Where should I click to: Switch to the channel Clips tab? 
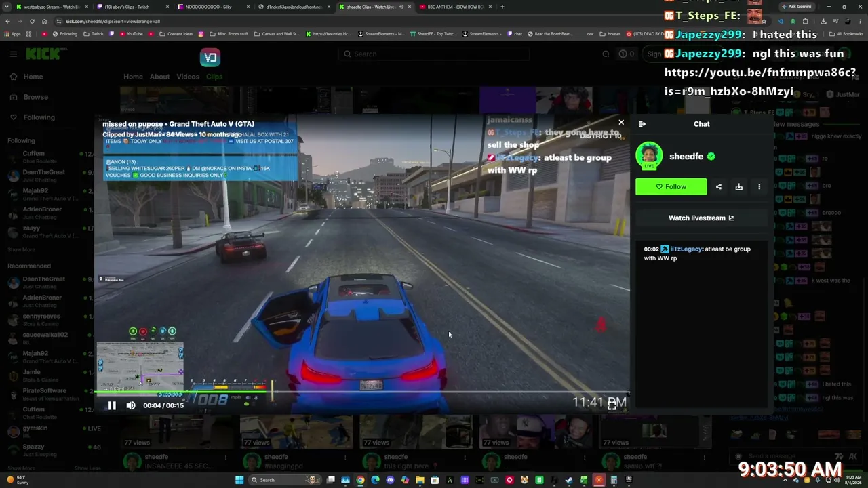pyautogui.click(x=214, y=77)
